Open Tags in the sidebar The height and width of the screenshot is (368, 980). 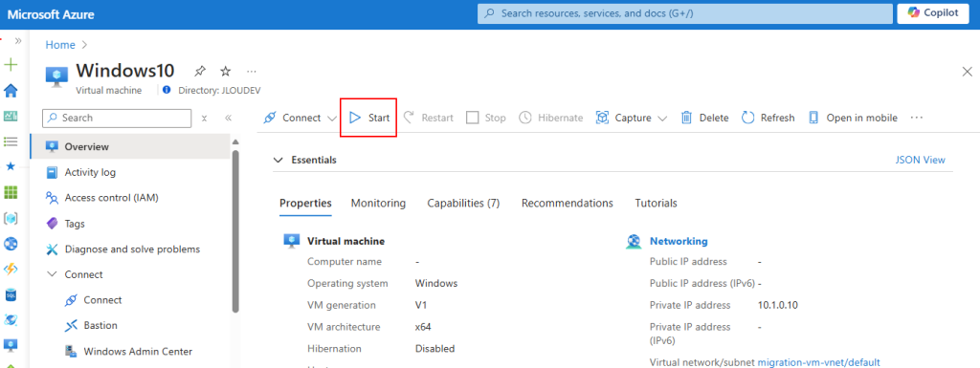(x=74, y=224)
